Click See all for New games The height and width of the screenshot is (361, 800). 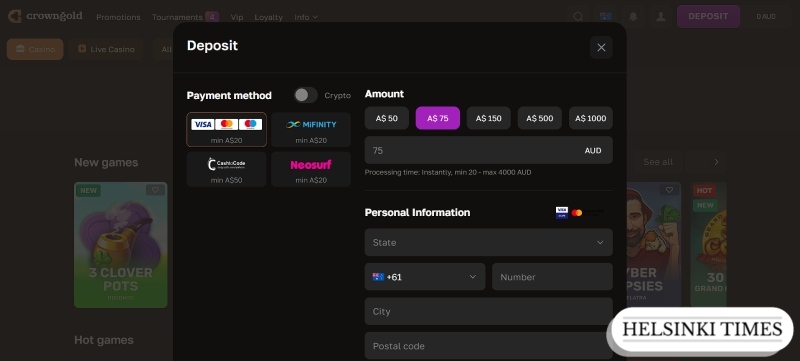click(658, 162)
